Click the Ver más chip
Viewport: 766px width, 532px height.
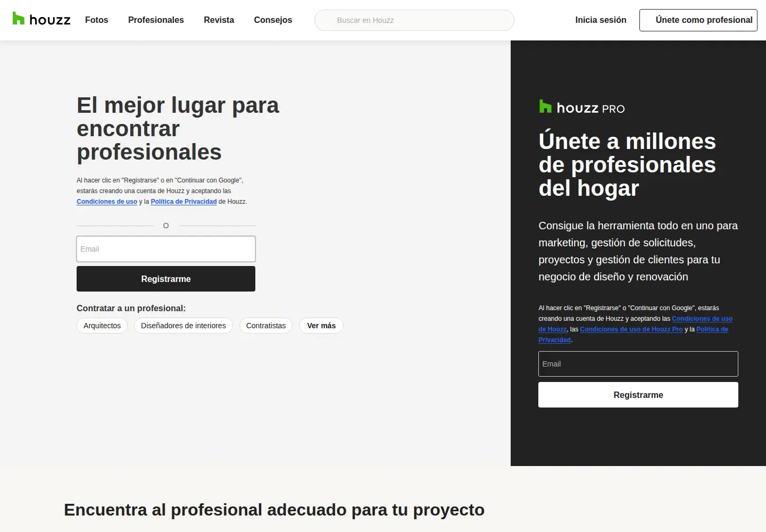321,326
